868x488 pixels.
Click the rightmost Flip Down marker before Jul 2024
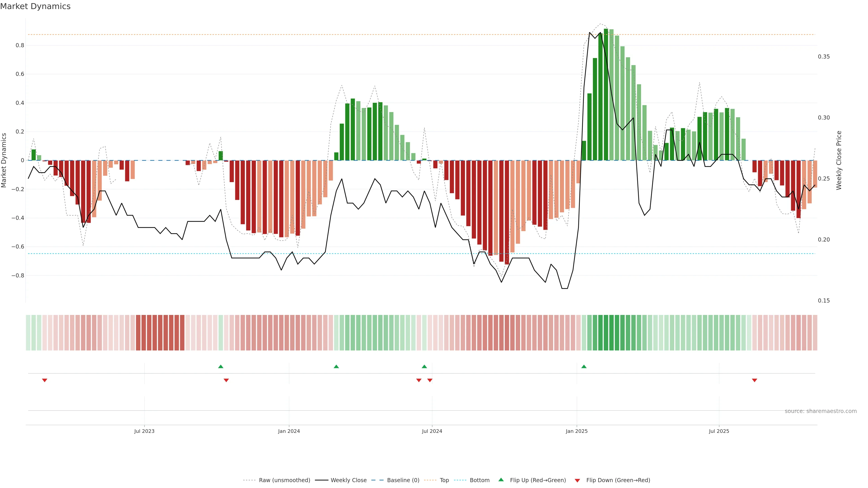(430, 380)
